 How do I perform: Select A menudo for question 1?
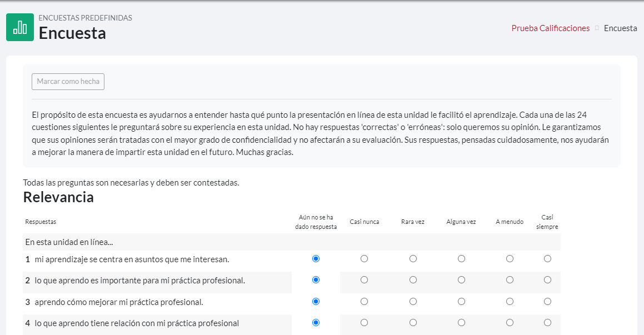pyautogui.click(x=510, y=259)
